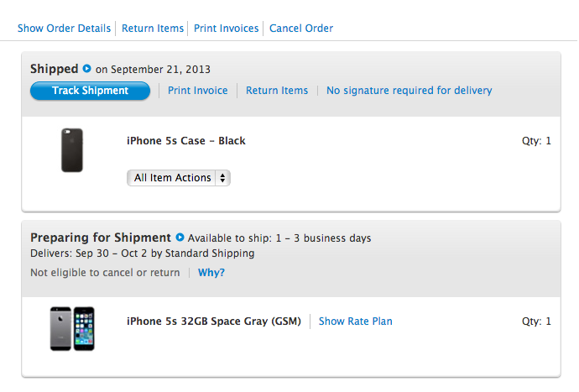
Task: Click the Track Shipment button
Action: pyautogui.click(x=90, y=91)
